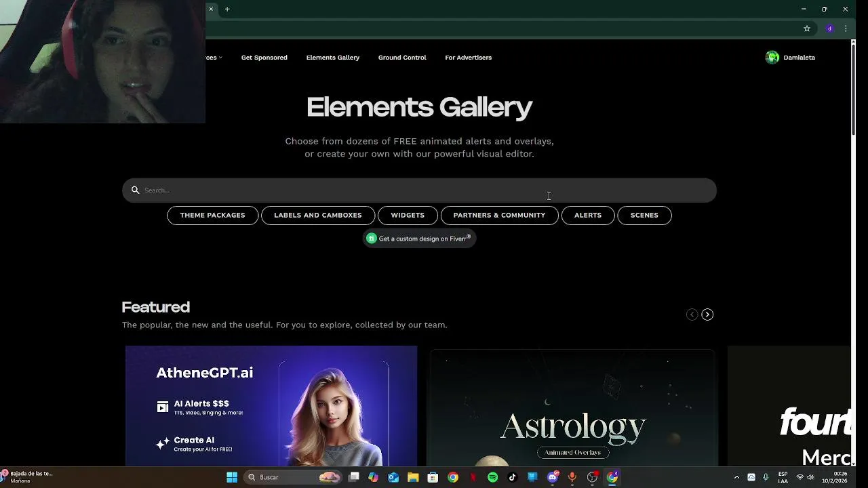Open the Windows Start menu
The image size is (868, 488).
232,477
